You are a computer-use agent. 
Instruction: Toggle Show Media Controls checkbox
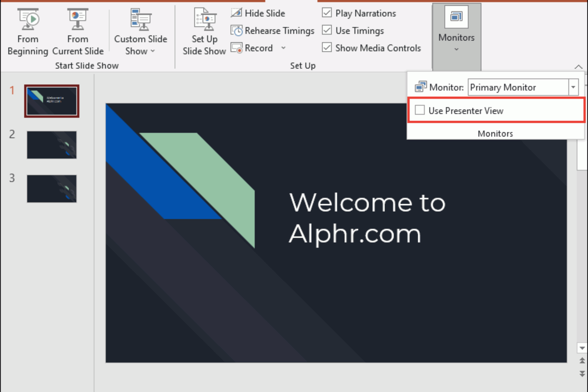point(327,47)
